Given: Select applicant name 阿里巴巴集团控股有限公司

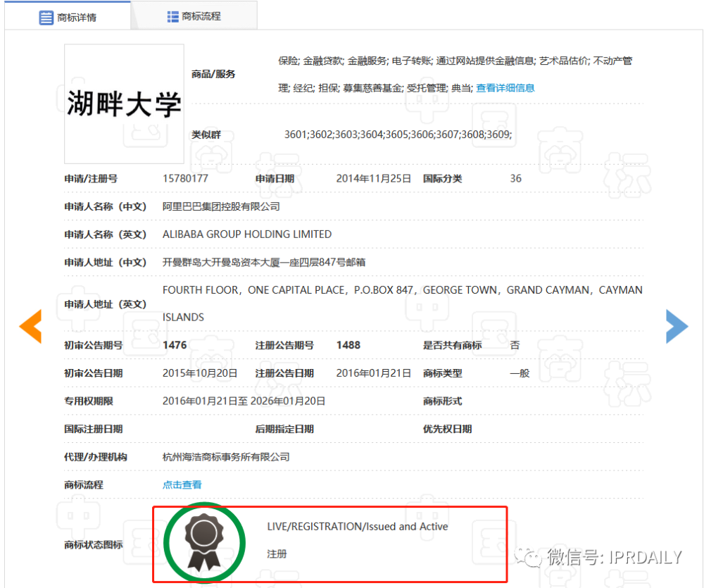Looking at the screenshot, I should click(x=221, y=206).
